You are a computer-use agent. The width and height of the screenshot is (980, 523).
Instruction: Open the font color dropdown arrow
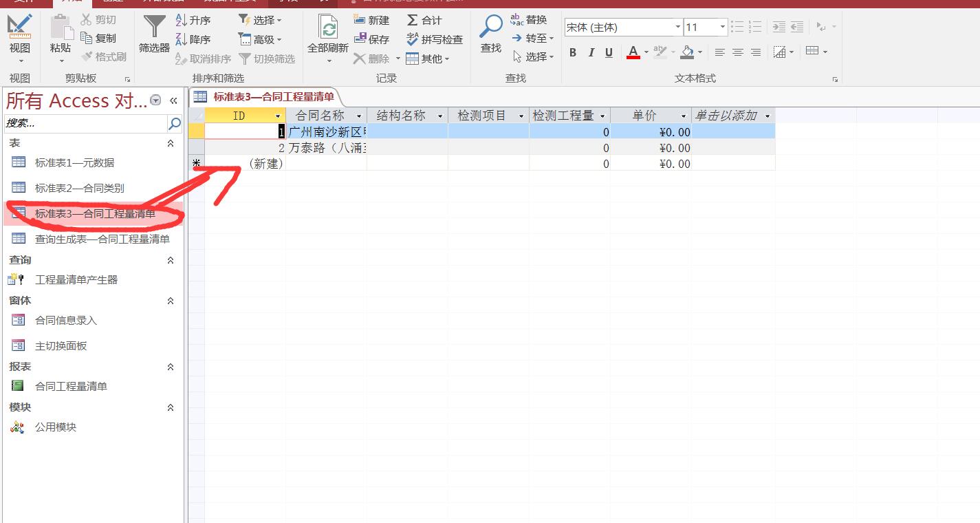pyautogui.click(x=646, y=52)
